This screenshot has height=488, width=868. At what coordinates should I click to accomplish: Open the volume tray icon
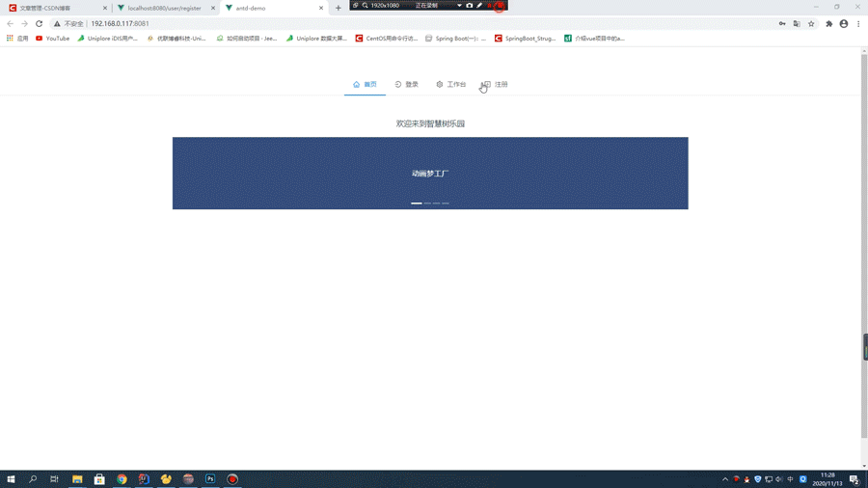pyautogui.click(x=779, y=479)
